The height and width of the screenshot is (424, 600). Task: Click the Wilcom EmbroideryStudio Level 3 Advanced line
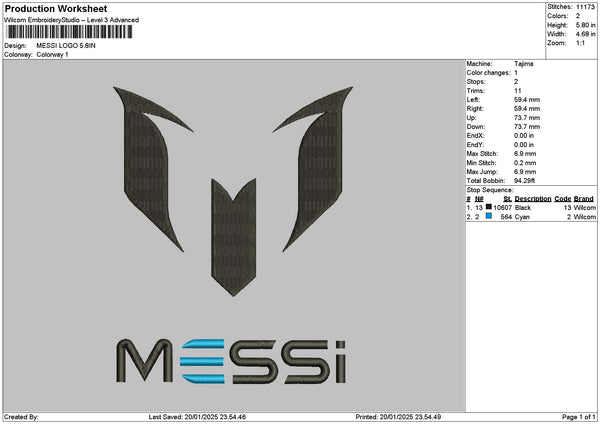(72, 20)
